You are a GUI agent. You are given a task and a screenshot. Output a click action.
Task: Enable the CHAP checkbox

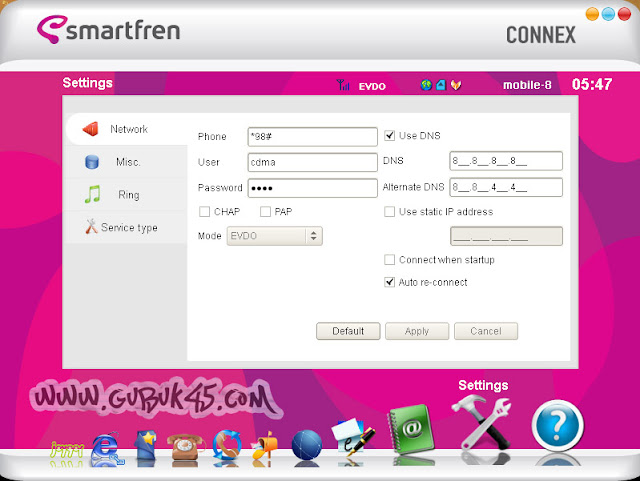[204, 212]
